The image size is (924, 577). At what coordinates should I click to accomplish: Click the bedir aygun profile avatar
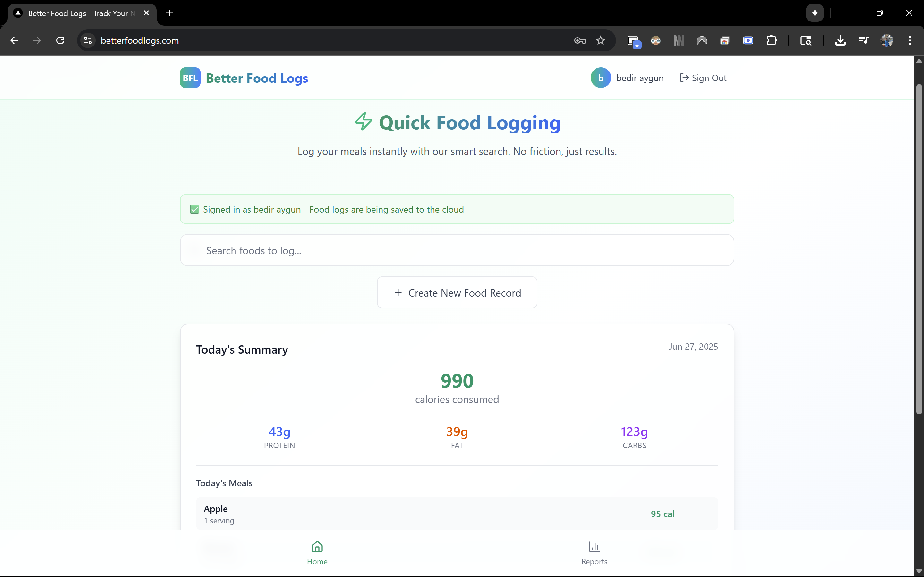coord(600,78)
